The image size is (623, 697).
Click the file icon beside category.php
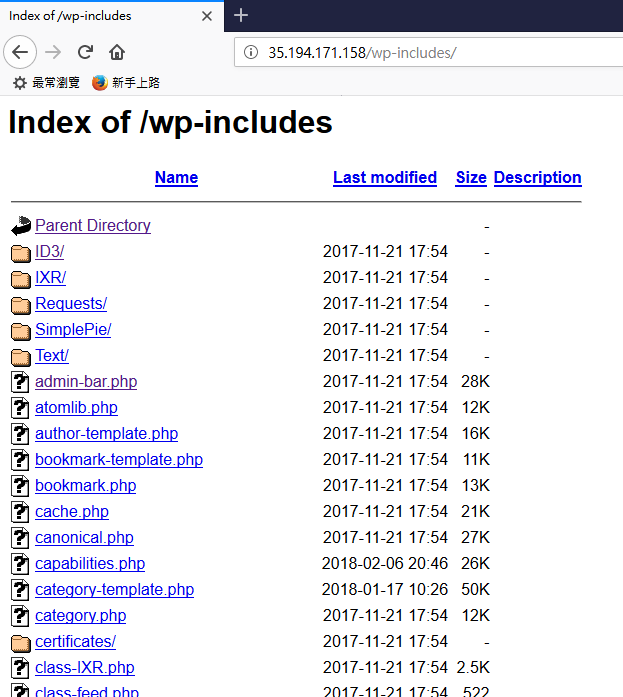(x=20, y=616)
